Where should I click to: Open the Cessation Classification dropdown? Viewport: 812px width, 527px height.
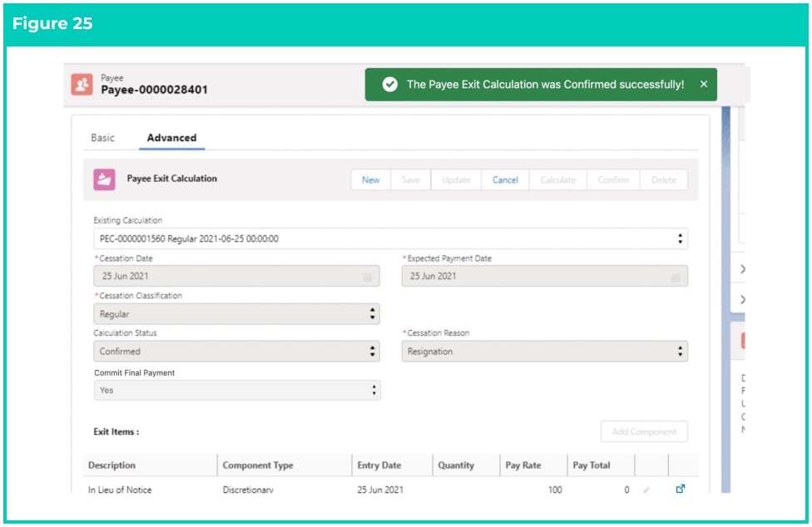pyautogui.click(x=236, y=314)
